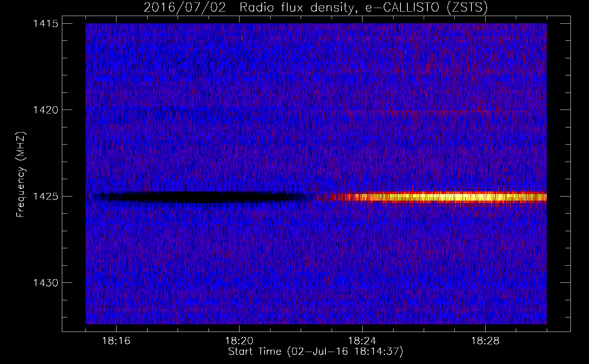Click the '1430' frequency tick label

[x=46, y=283]
